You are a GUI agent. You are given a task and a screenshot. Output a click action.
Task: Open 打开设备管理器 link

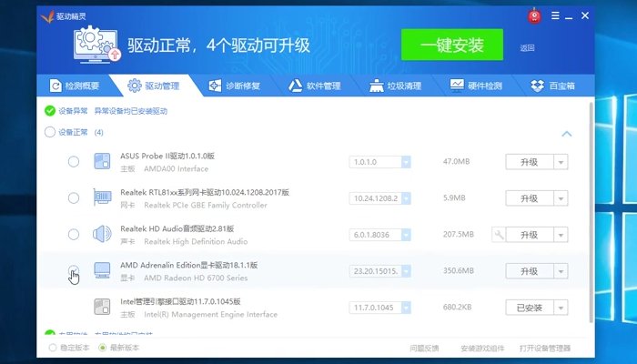coord(545,349)
